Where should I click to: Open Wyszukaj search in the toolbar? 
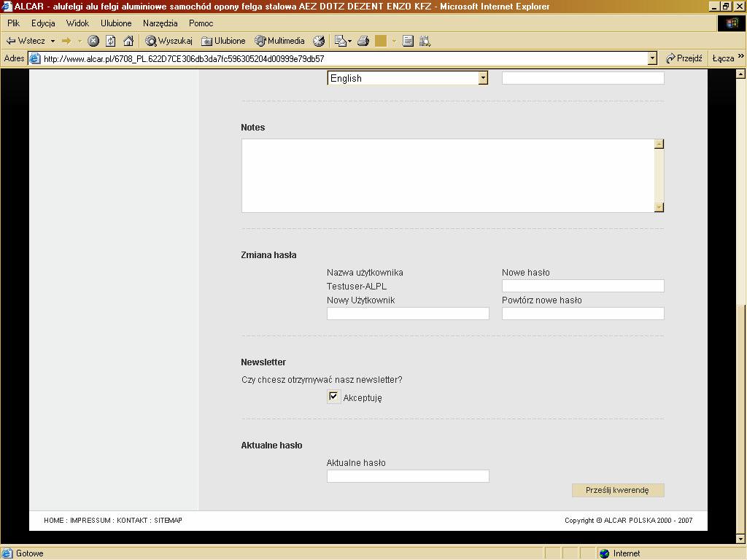tap(169, 41)
